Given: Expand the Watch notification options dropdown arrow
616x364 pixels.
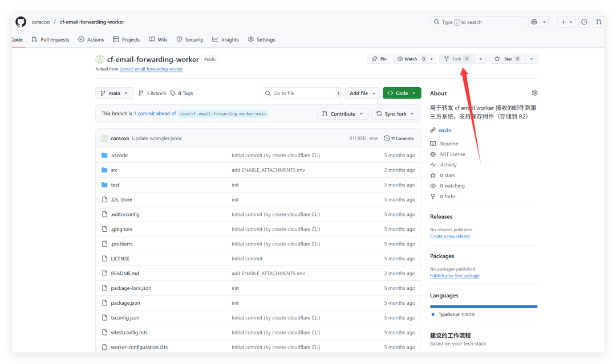Looking at the screenshot, I should pyautogui.click(x=431, y=59).
